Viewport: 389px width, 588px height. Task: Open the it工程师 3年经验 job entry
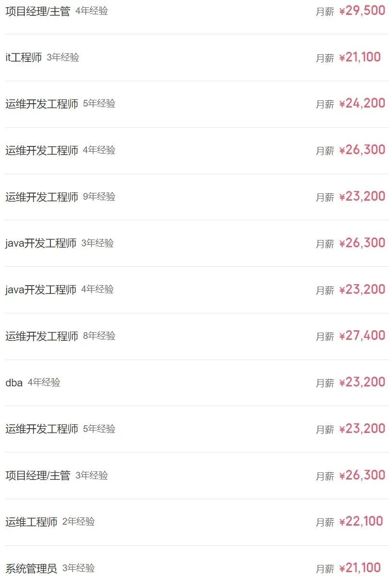(24, 58)
